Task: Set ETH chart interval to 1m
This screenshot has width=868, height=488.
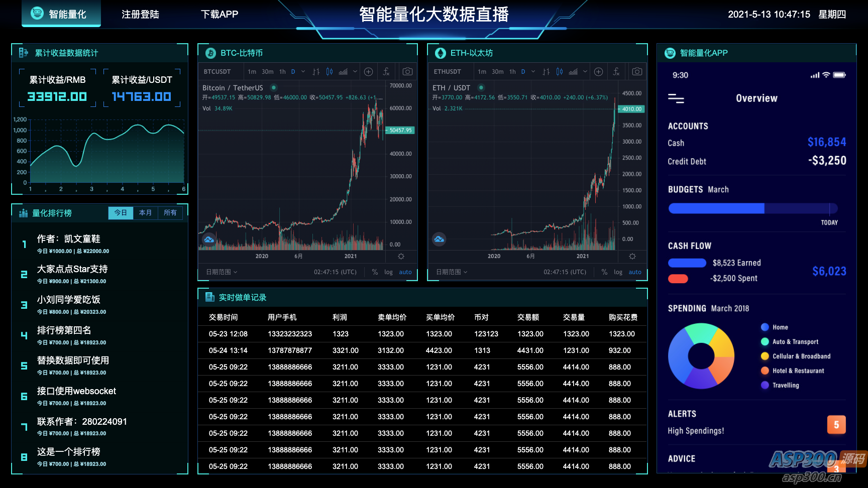Action: [x=482, y=72]
